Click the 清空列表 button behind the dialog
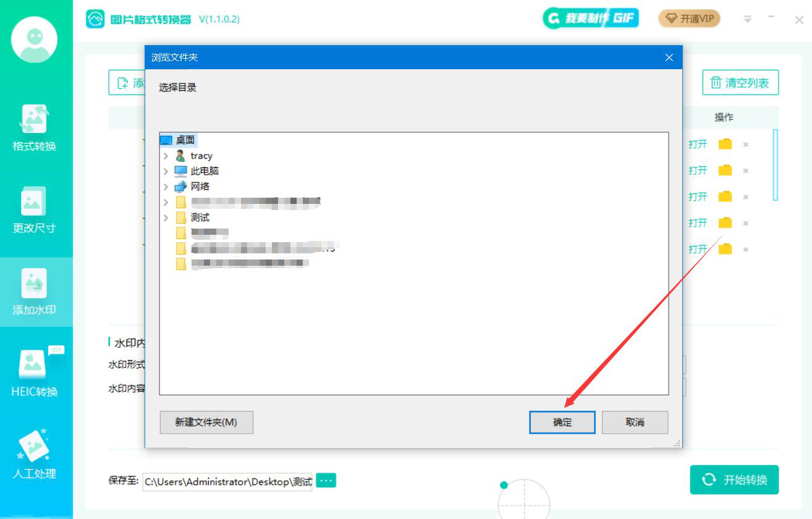812x519 pixels. (x=740, y=83)
